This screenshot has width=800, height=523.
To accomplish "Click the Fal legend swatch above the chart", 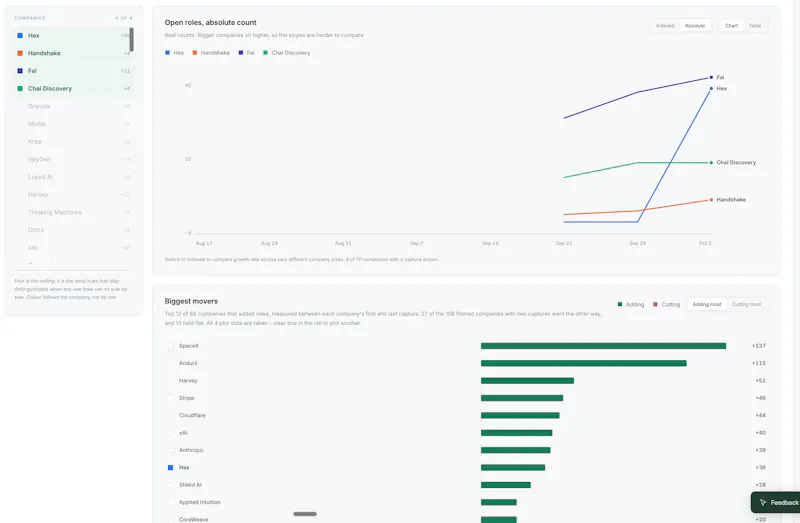I will click(241, 53).
